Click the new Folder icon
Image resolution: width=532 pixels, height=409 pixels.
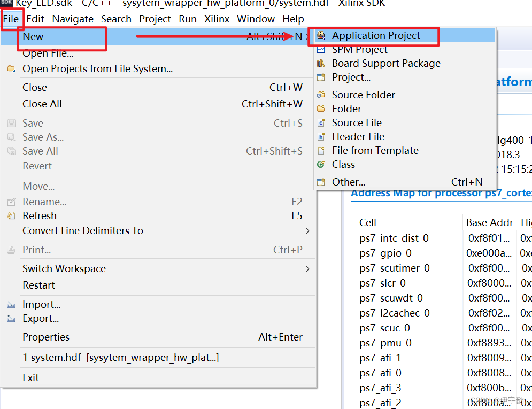(321, 109)
